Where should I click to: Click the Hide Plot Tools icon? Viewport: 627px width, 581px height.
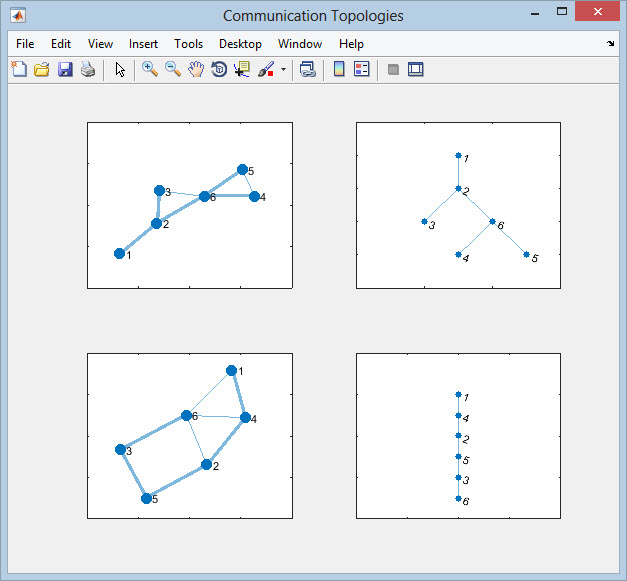point(393,69)
